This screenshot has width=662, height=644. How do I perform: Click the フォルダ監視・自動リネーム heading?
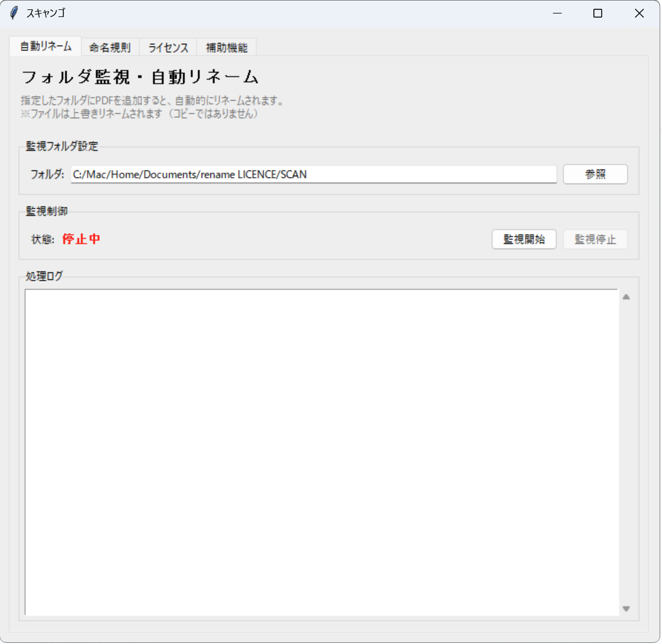click(140, 77)
